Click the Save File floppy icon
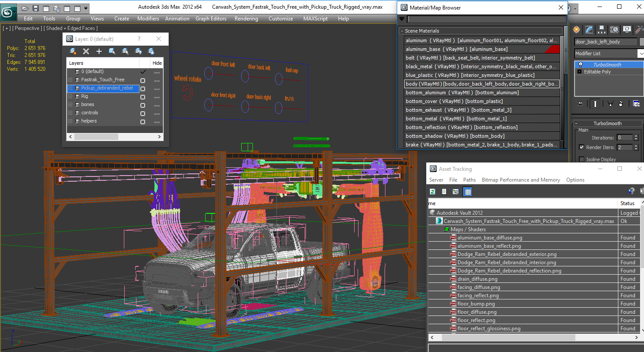The height and width of the screenshot is (352, 644). [36, 8]
